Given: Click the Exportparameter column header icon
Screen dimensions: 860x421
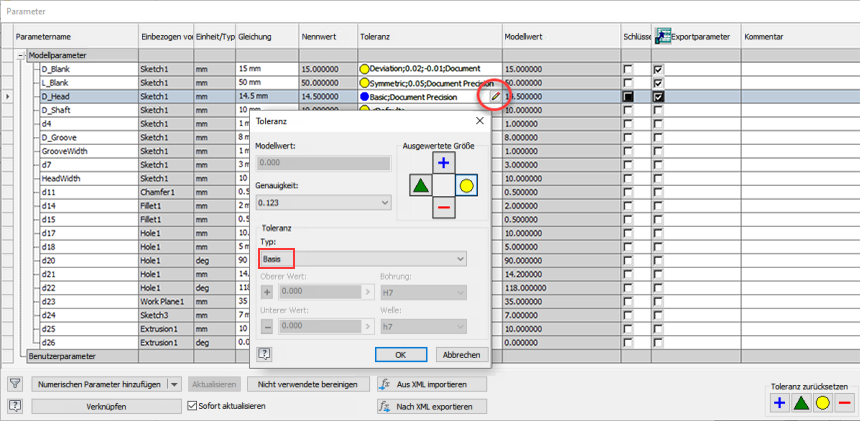Looking at the screenshot, I should point(663,36).
